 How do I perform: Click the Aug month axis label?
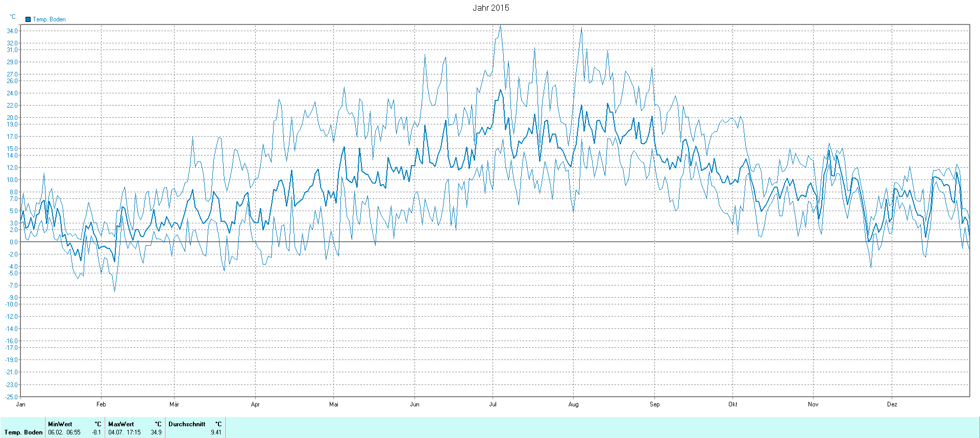tap(573, 404)
